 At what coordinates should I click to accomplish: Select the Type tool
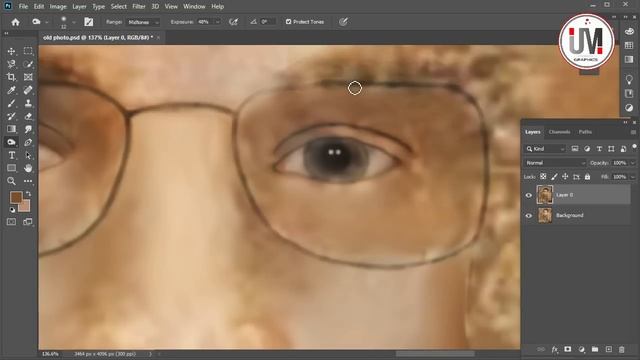11,156
